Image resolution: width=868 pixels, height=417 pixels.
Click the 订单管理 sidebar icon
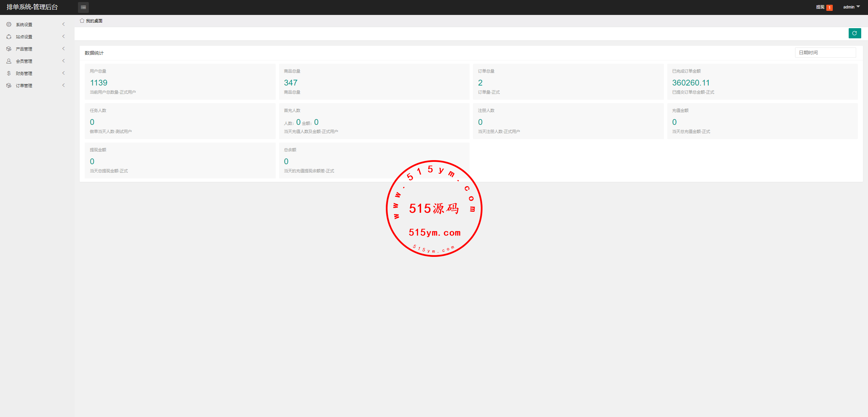pos(9,86)
